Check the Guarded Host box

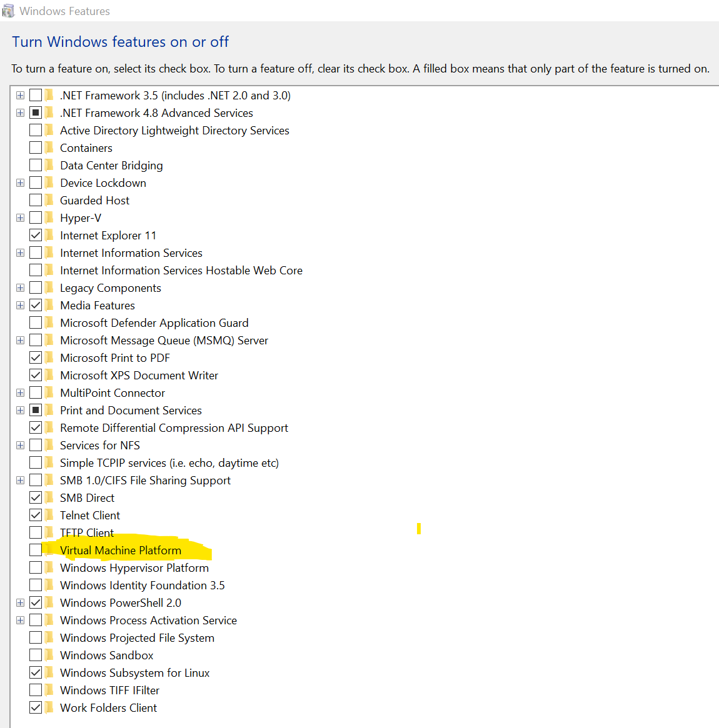click(36, 200)
